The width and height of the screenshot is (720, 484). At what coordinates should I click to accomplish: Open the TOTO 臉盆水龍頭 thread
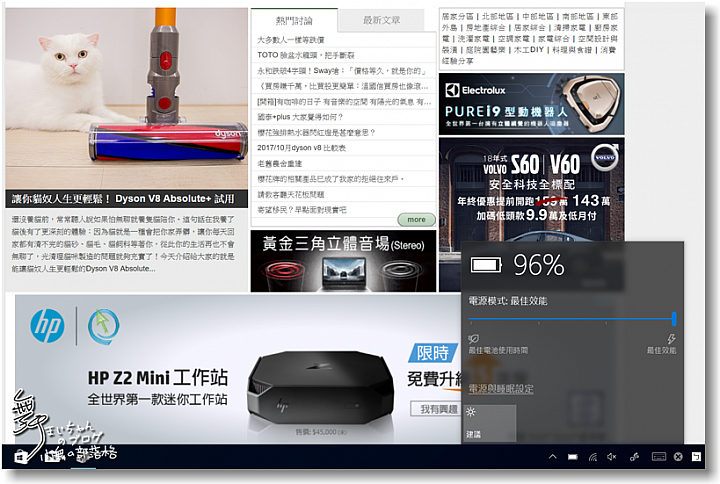pyautogui.click(x=306, y=55)
